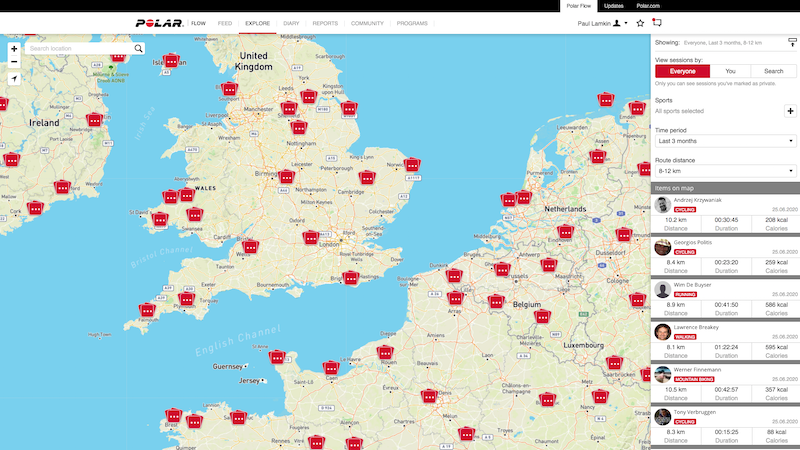Image resolution: width=800 pixels, height=450 pixels.
Task: Open the session marker at Isle of Man
Action: click(171, 61)
